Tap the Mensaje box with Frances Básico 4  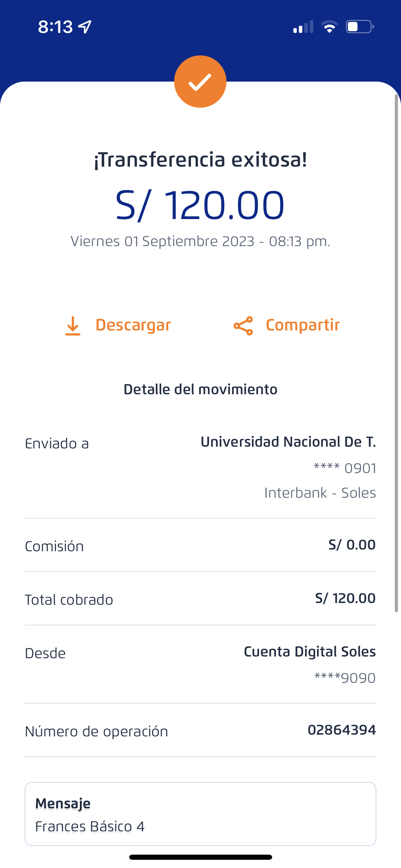tap(200, 814)
